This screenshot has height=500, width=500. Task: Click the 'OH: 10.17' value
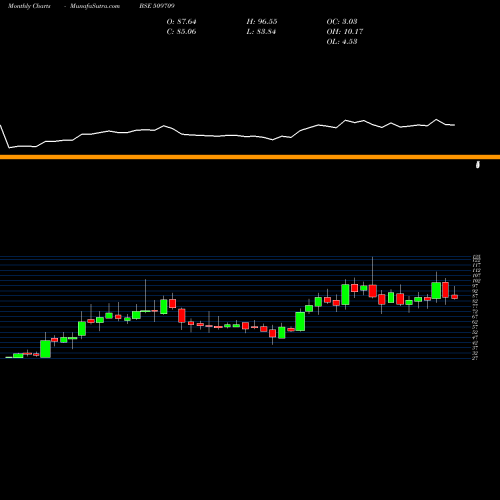pyautogui.click(x=345, y=32)
